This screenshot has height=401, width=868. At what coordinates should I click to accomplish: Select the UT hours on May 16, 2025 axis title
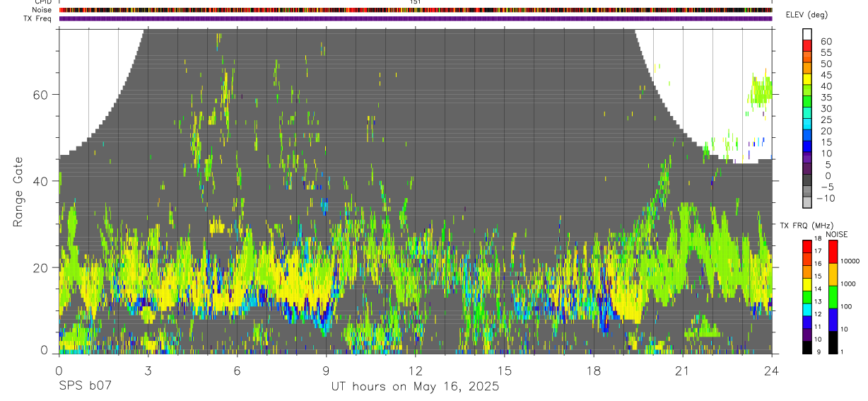[x=416, y=387]
